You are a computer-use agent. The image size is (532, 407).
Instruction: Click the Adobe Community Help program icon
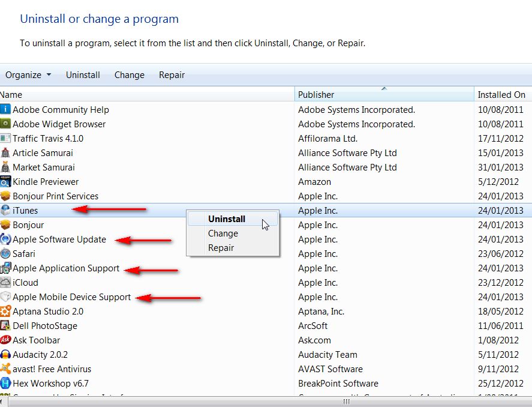click(x=5, y=109)
